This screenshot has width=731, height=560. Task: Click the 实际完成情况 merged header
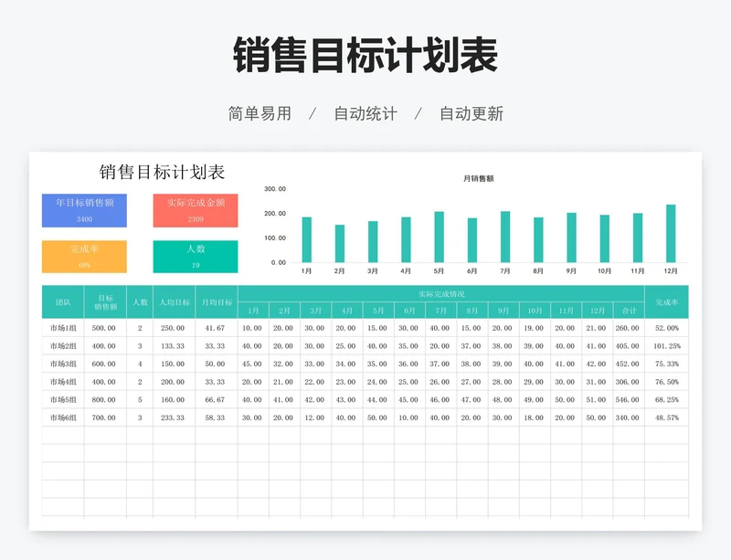click(441, 294)
